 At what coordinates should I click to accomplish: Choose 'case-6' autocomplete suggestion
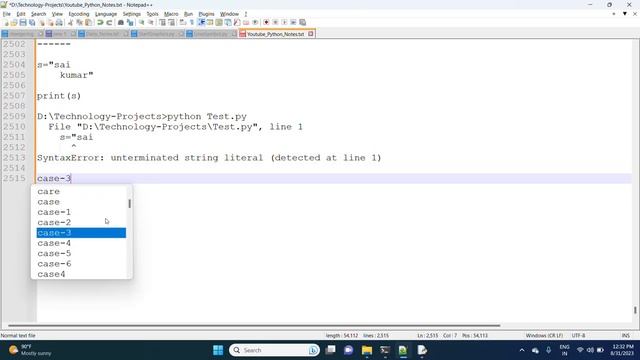(x=54, y=264)
